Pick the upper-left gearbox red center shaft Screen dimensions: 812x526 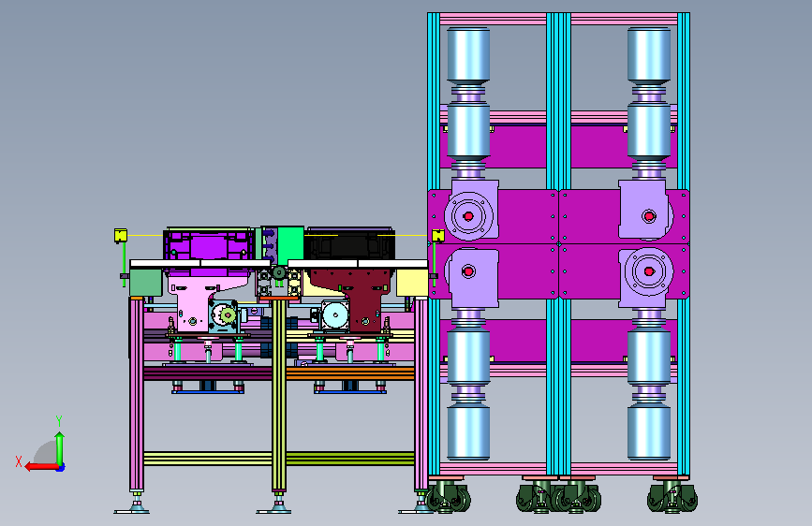[468, 216]
